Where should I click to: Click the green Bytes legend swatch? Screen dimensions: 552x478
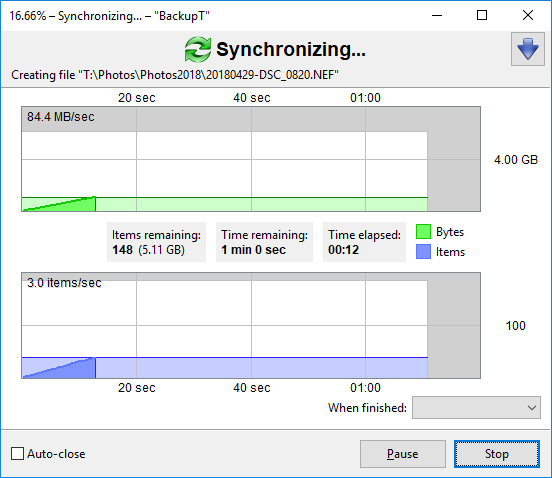pyautogui.click(x=423, y=232)
